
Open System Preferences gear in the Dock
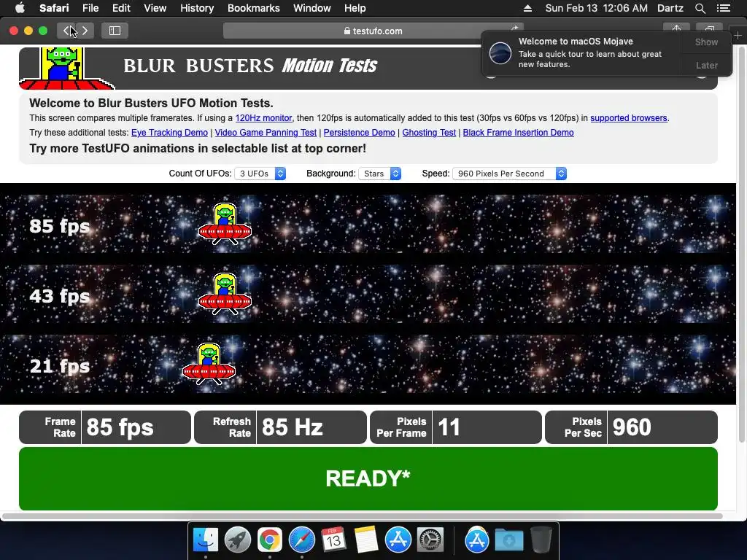pos(430,540)
